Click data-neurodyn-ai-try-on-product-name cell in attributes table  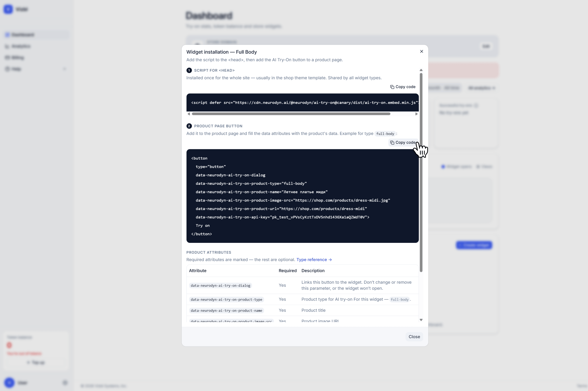coord(226,310)
